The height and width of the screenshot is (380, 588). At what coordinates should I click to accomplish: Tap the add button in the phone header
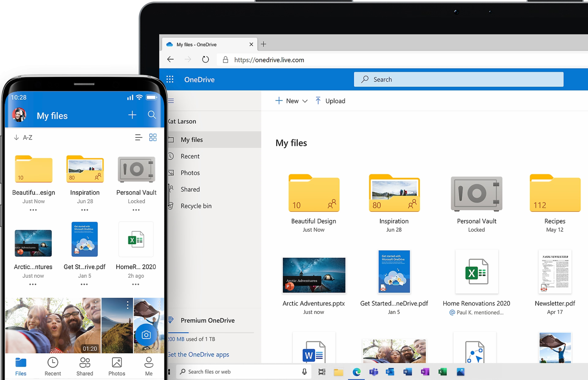pos(132,115)
